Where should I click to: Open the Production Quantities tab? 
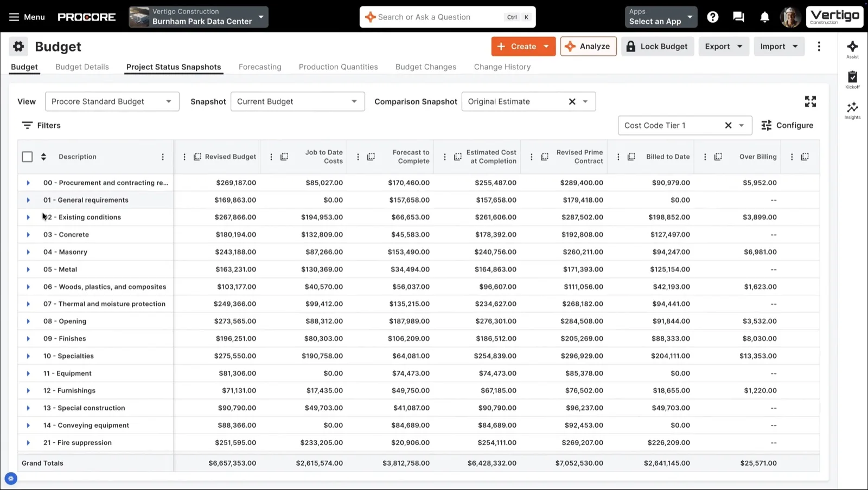point(338,67)
